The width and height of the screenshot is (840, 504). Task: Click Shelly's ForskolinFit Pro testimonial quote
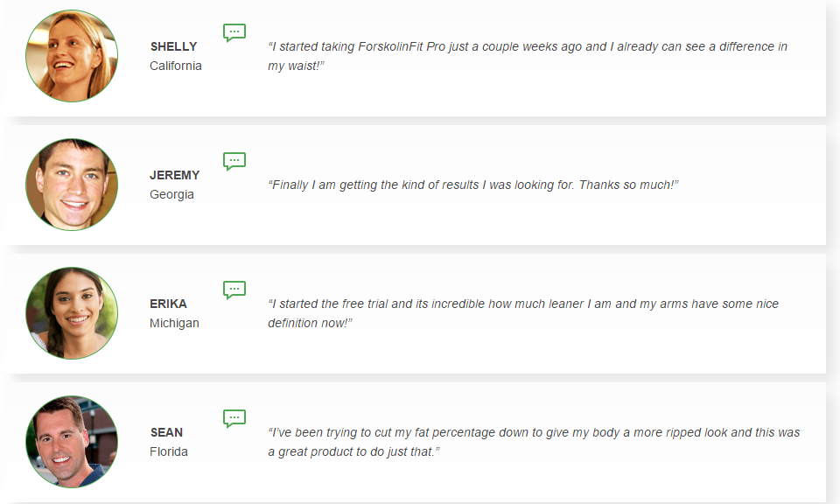[x=528, y=56]
